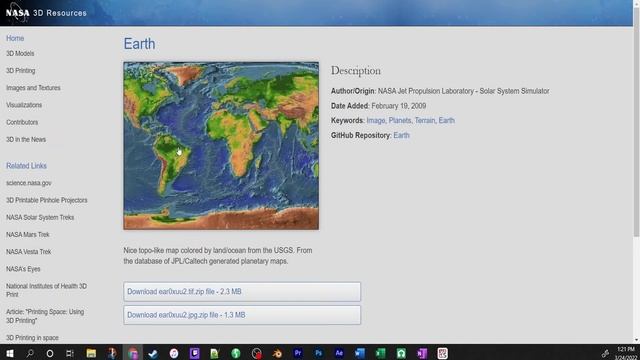Click the Related Links heading
The image size is (640, 360).
tap(26, 166)
